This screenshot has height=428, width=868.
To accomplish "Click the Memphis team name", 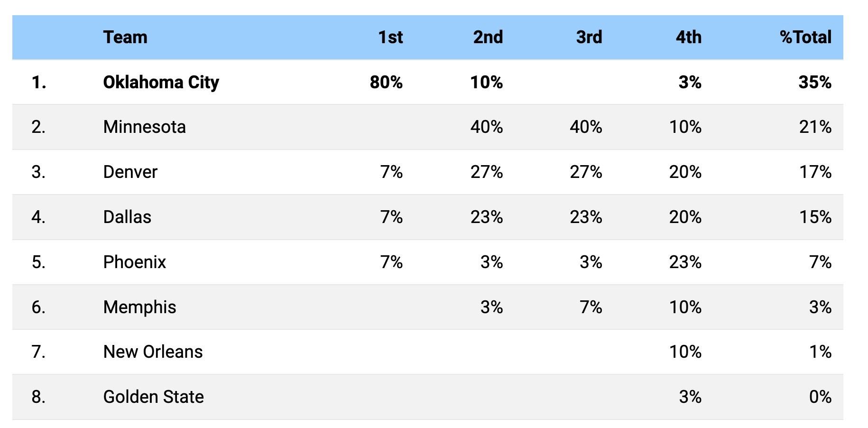I will pyautogui.click(x=139, y=307).
